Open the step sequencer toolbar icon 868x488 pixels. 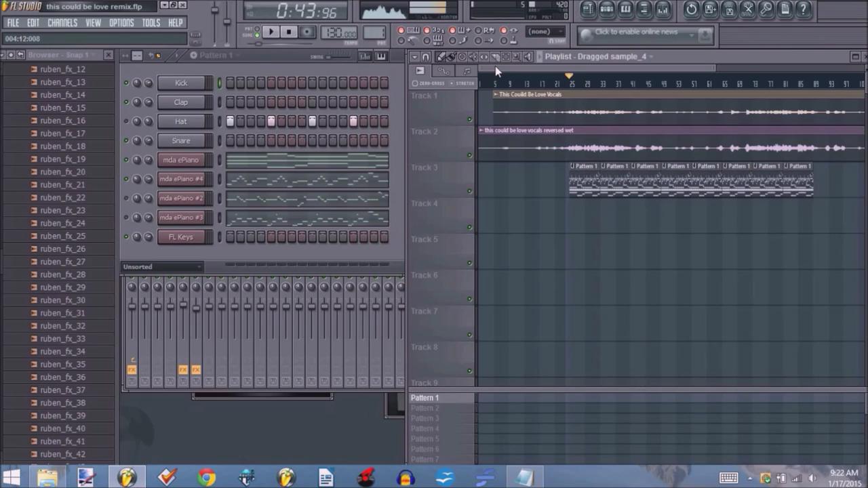click(x=607, y=9)
